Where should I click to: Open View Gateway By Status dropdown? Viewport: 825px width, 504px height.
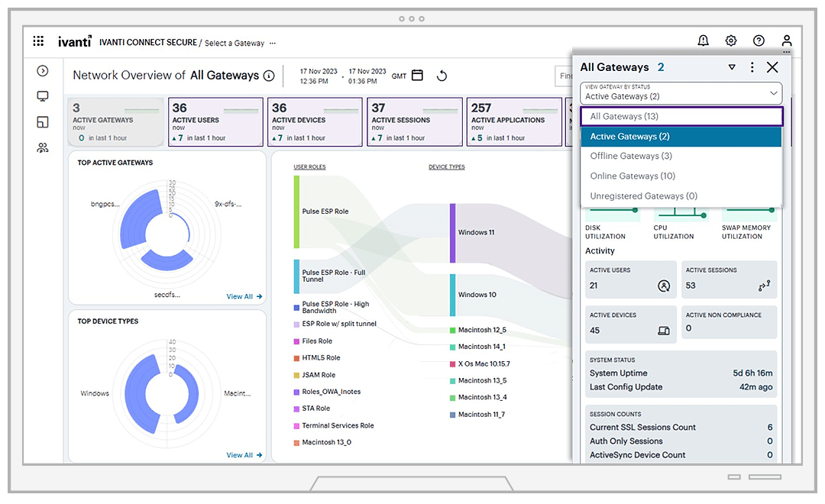tap(681, 93)
